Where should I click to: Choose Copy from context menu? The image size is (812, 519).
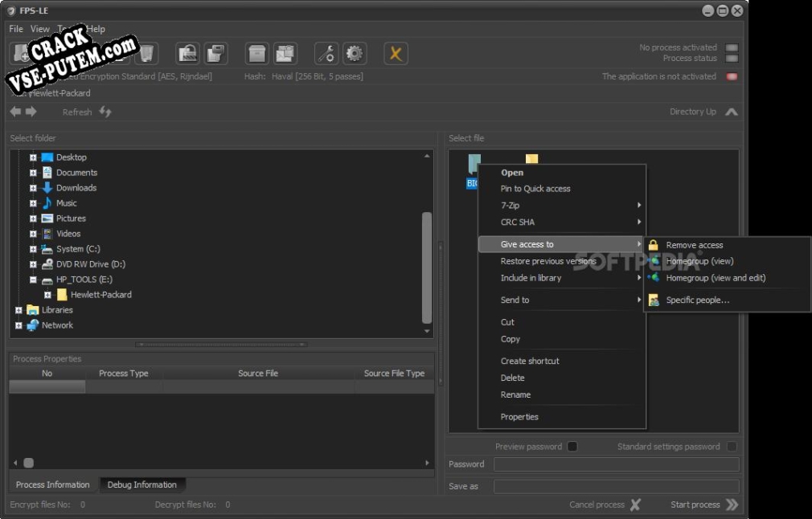pyautogui.click(x=562, y=339)
